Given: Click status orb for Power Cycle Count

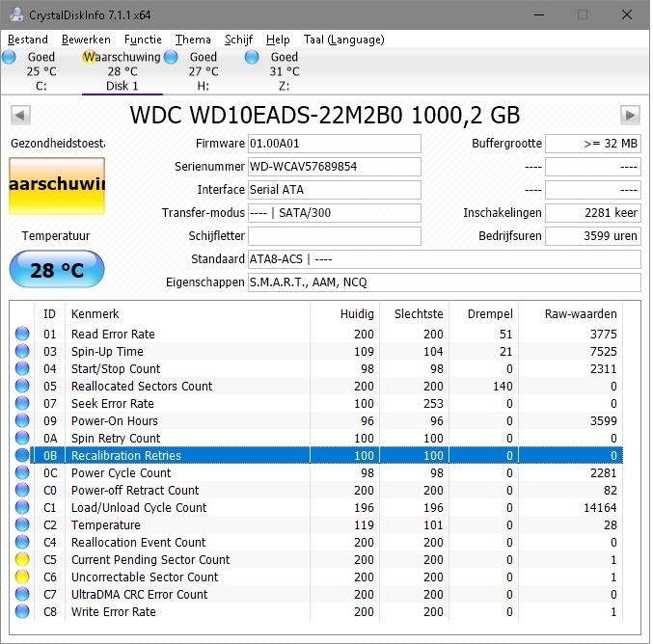Looking at the screenshot, I should 22,473.
